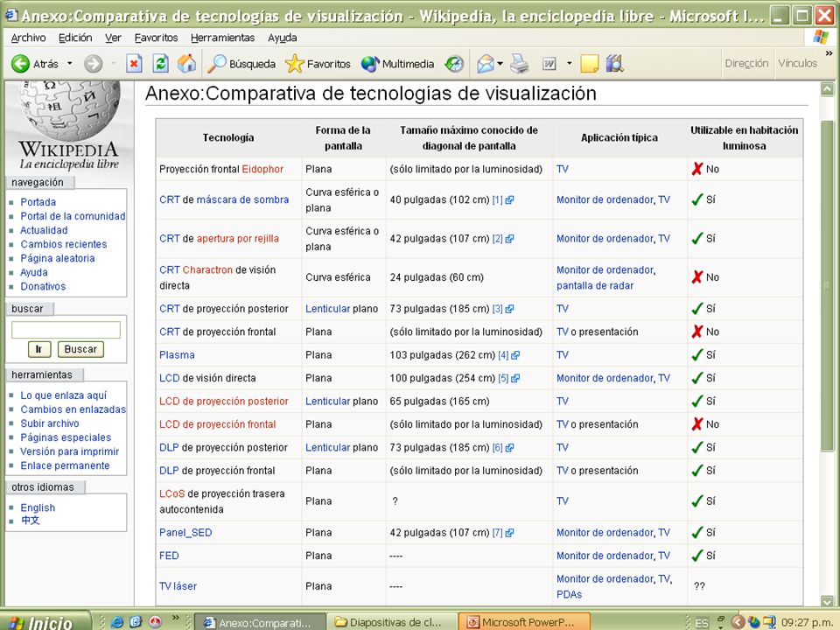
Task: Open the History clock icon
Action: [x=454, y=64]
